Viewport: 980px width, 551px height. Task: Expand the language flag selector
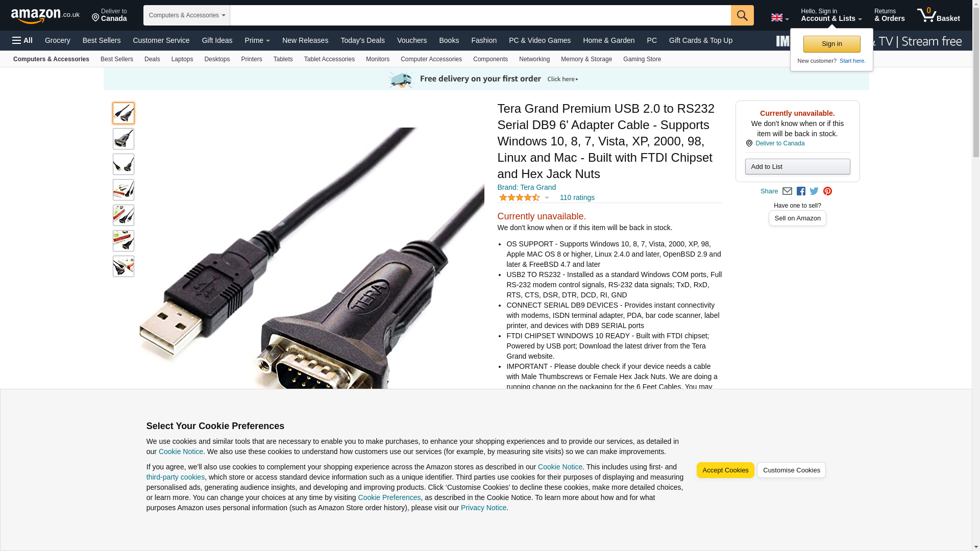tap(780, 17)
